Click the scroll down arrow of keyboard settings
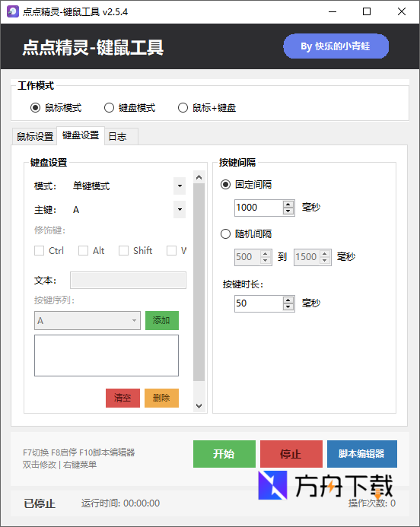This screenshot has height=527, width=420. point(199,405)
